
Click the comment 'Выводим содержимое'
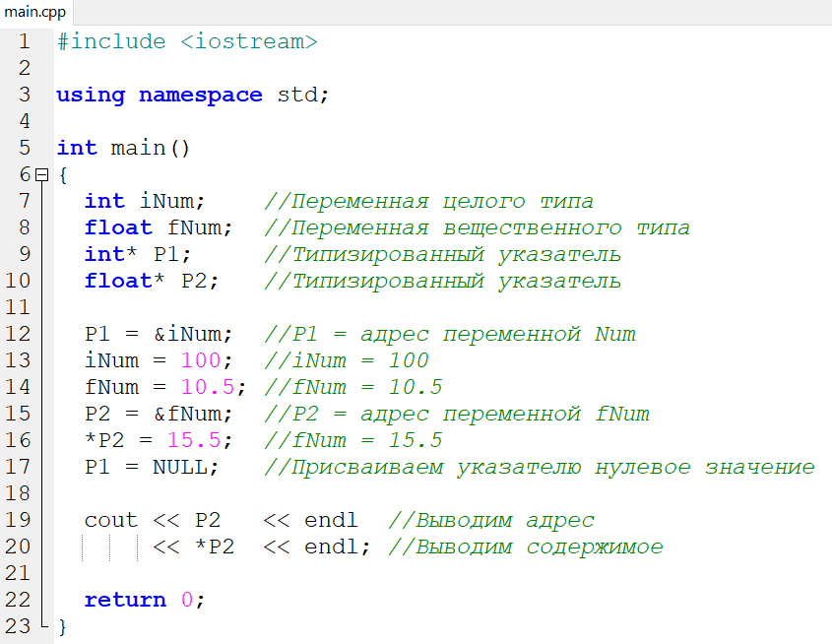point(526,547)
